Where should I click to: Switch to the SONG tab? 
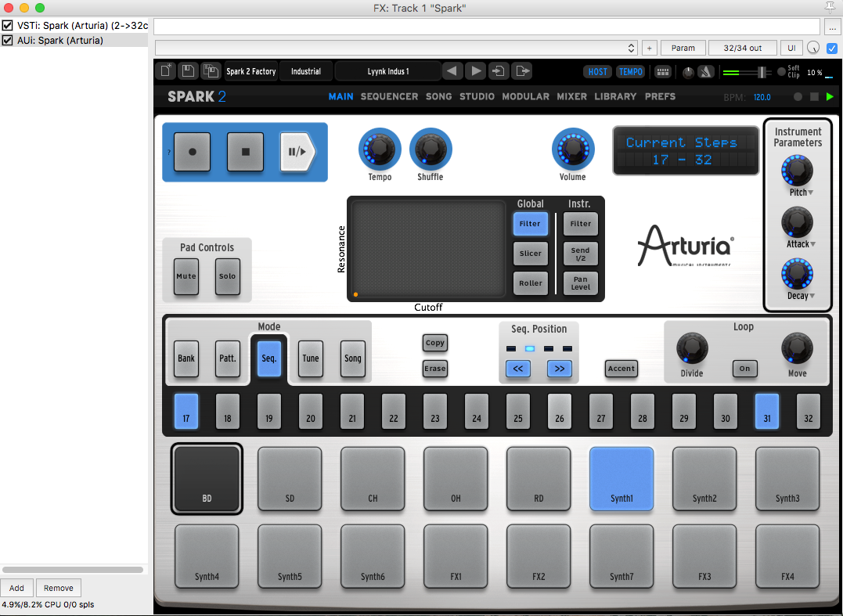(x=438, y=97)
